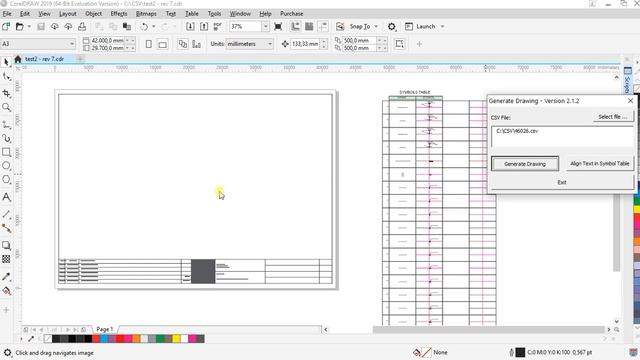This screenshot has width=640, height=360.
Task: Select the Interactive Fill tool
Action: pos(6,291)
